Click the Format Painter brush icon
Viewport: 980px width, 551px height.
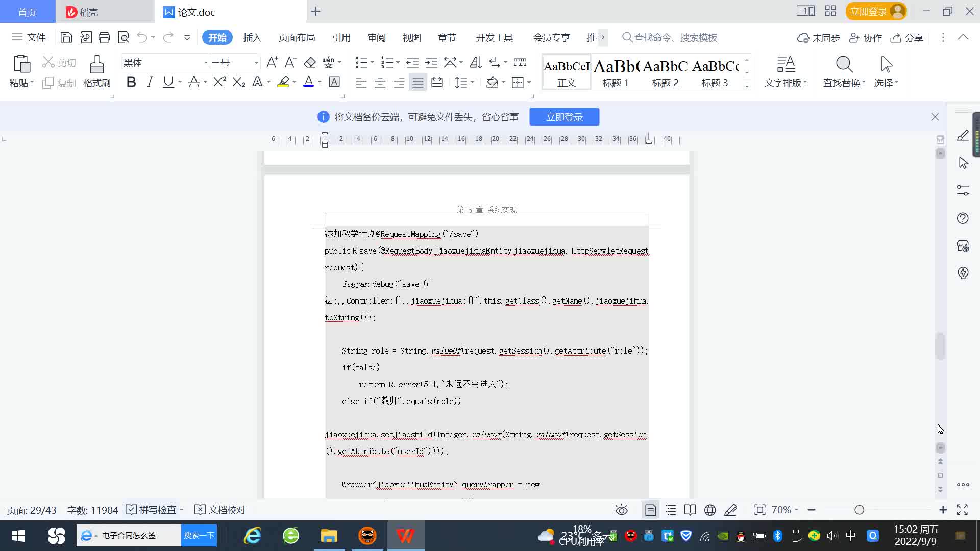[96, 65]
